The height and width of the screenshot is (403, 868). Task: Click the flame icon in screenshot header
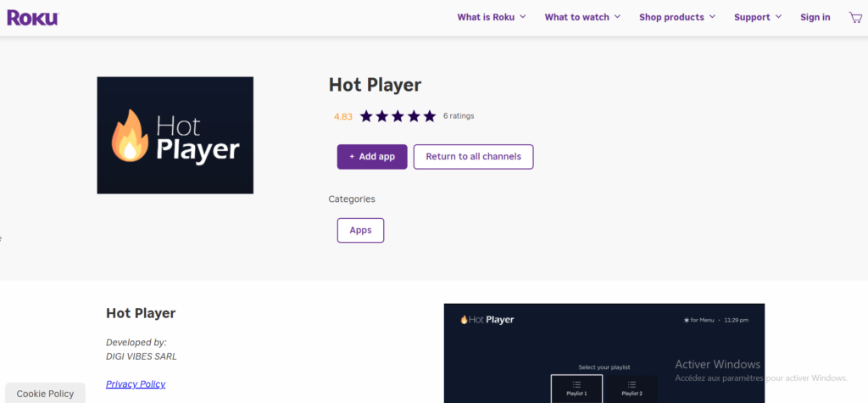click(x=464, y=320)
